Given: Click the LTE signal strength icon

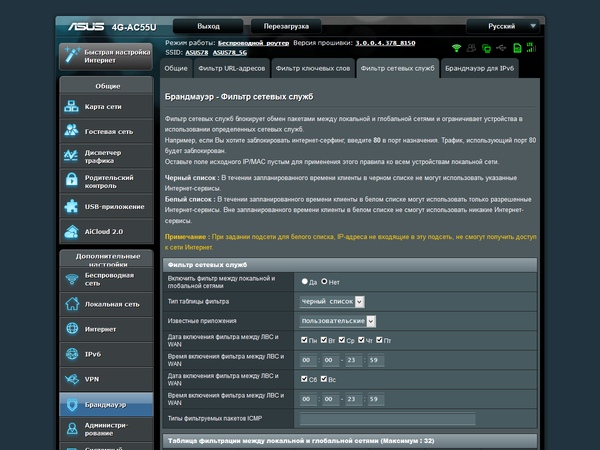Looking at the screenshot, I should click(x=532, y=47).
